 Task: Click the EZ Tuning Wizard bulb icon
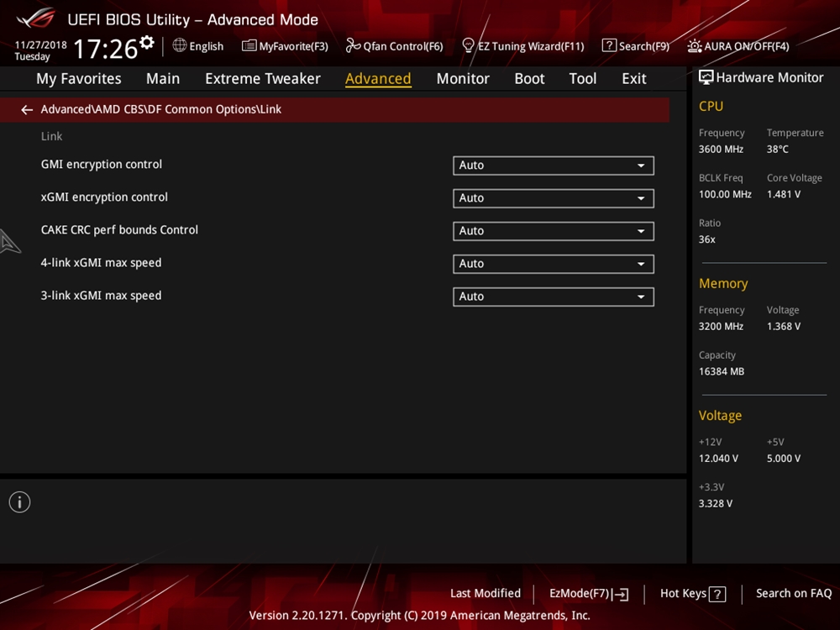coord(468,45)
